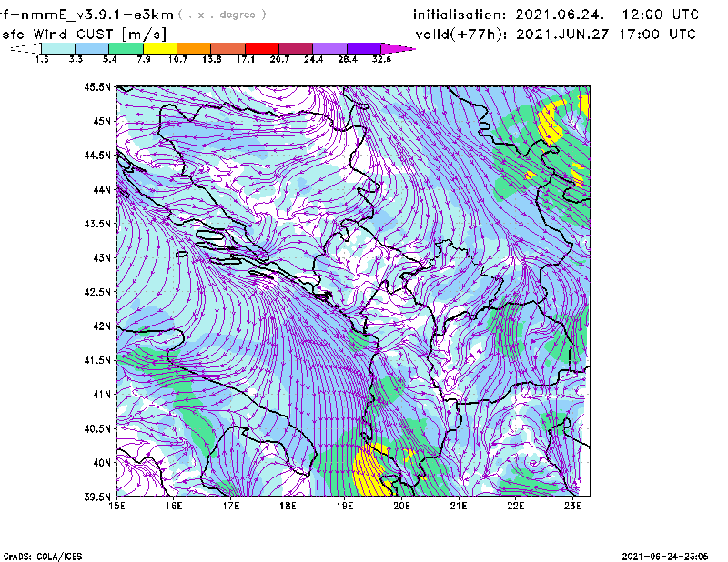The width and height of the screenshot is (728, 562).
Task: Click the '45N' latitude label
Action: coord(102,121)
